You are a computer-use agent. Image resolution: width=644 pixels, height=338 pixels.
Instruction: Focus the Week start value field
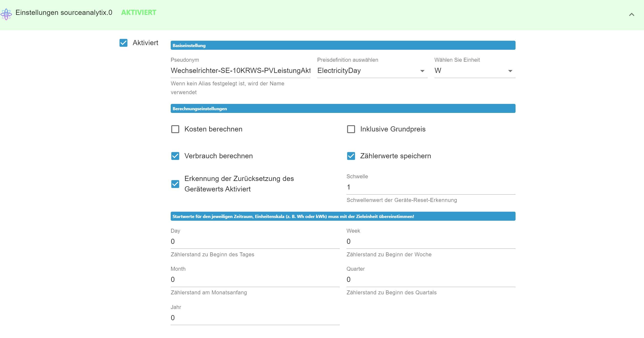431,241
